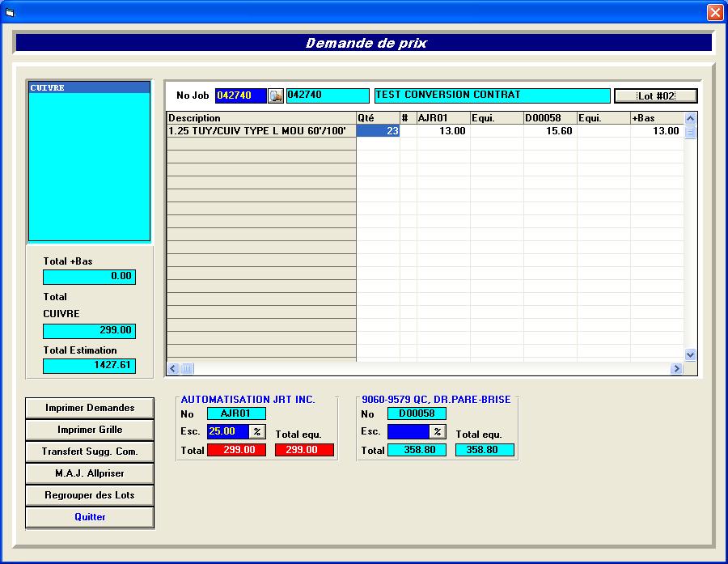Click the % button for D00058 discount
Screen dimensions: 728x564
coord(437,431)
